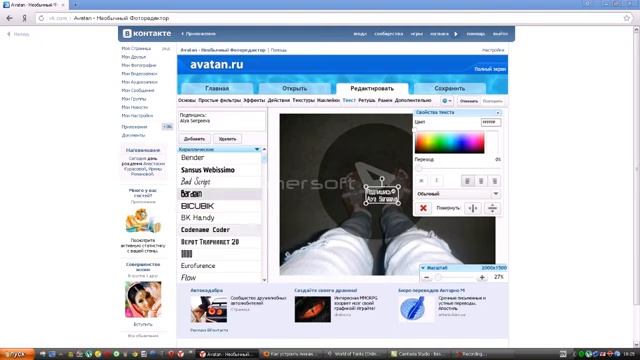
Task: Align text to the right
Action: [x=494, y=181]
